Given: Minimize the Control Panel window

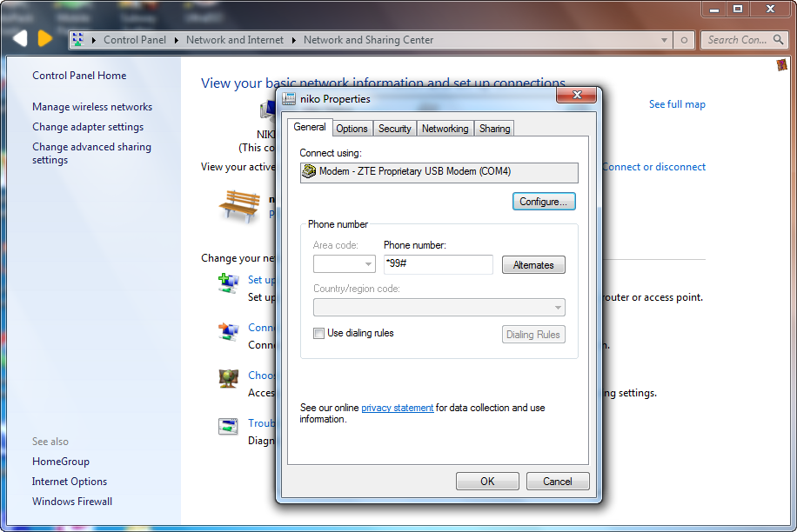Looking at the screenshot, I should (714, 10).
